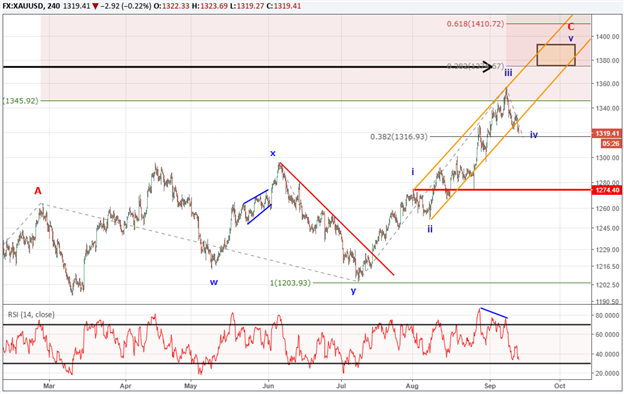The width and height of the screenshot is (624, 394).
Task: Click the 1400.00 price axis label
Action: coord(607,37)
